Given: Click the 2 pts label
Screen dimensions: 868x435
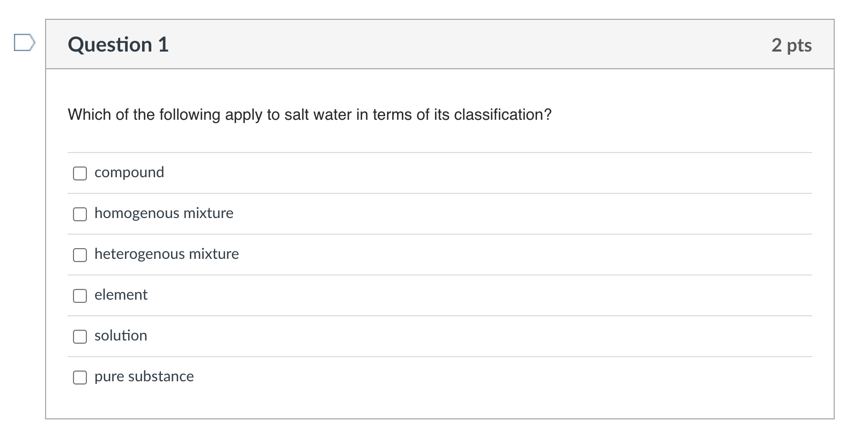Looking at the screenshot, I should click(791, 45).
